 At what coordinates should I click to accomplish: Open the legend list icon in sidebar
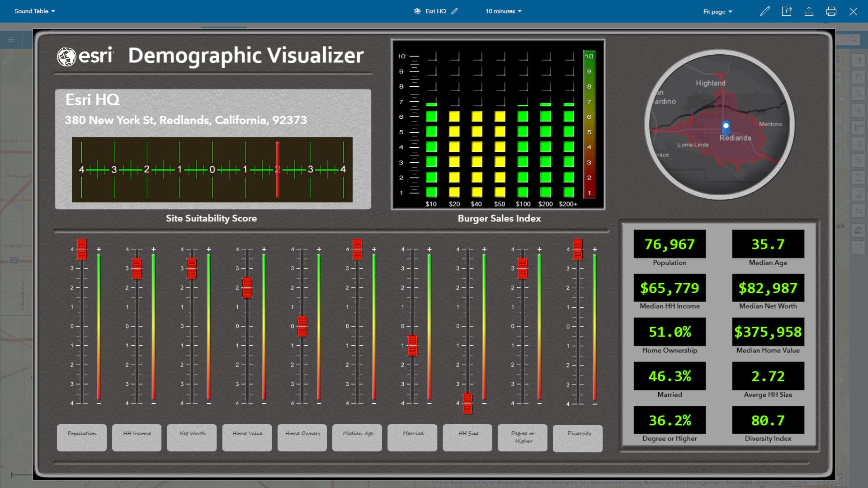[x=858, y=210]
